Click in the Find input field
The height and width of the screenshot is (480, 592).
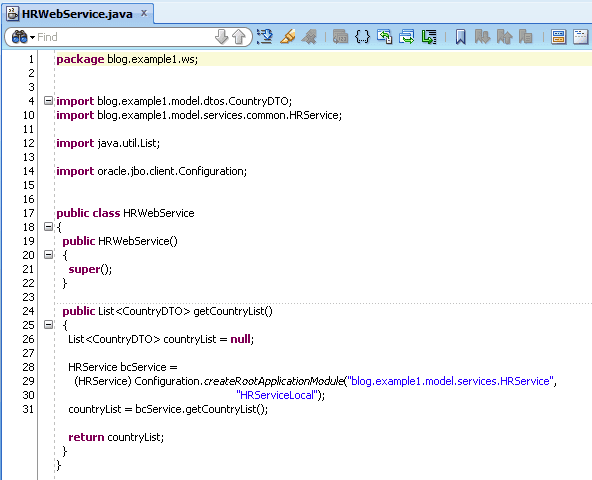tap(125, 37)
